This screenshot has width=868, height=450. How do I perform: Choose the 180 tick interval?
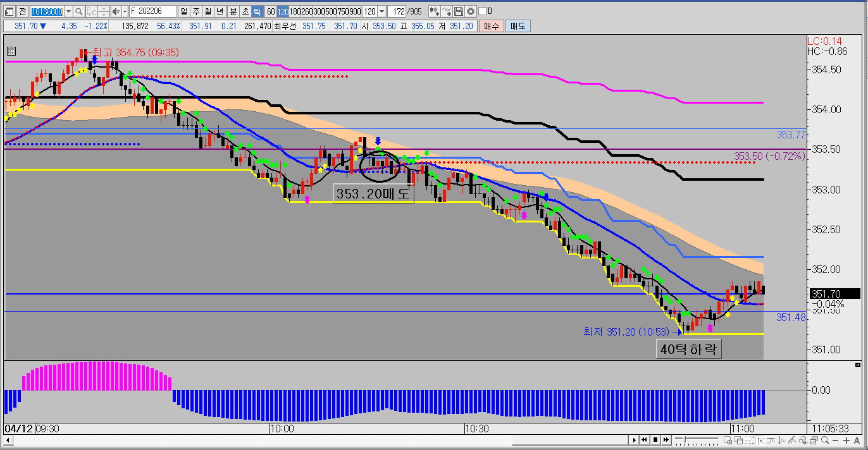click(295, 11)
